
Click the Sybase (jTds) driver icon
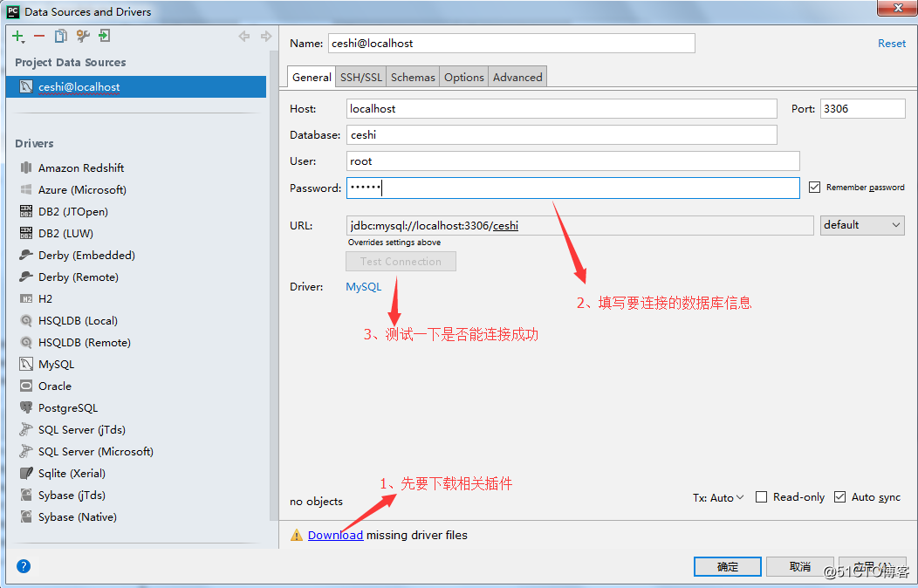coord(26,495)
